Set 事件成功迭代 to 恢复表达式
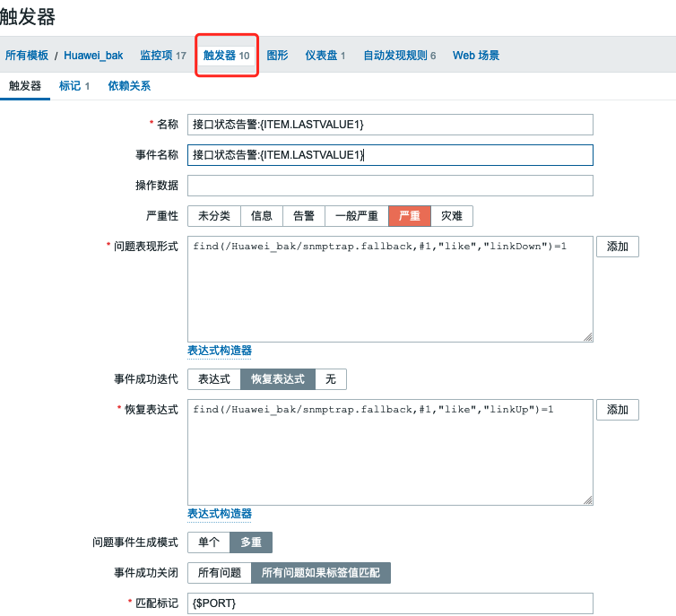 278,379
